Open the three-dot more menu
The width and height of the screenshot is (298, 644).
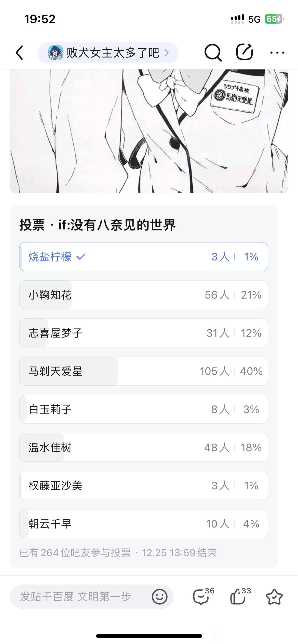pos(277,53)
